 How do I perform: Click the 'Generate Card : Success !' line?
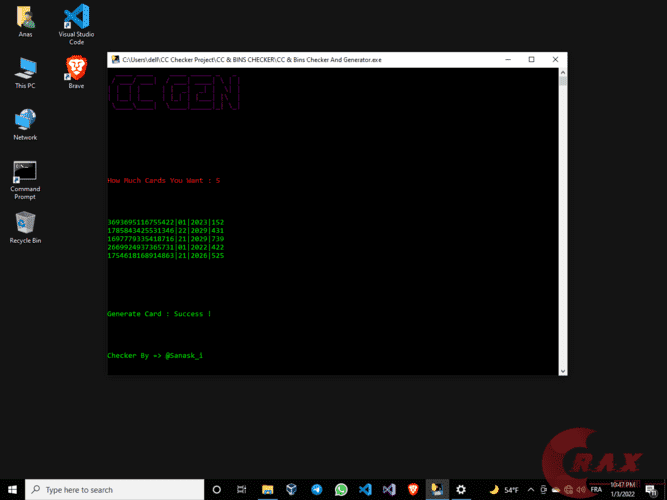pos(159,314)
